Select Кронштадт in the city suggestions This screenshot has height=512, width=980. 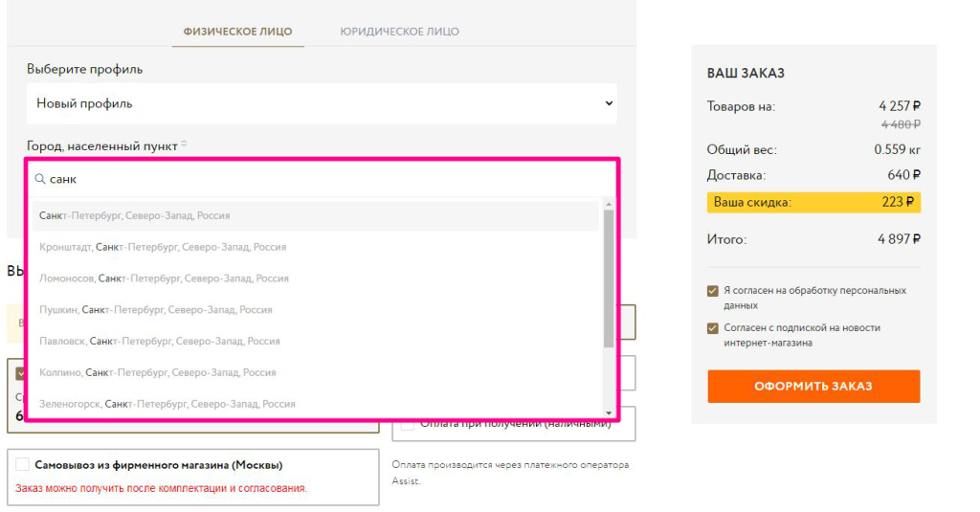(x=163, y=247)
